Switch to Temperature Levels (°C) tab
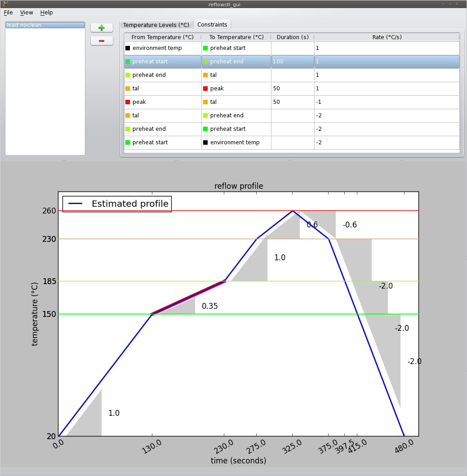 tap(156, 25)
